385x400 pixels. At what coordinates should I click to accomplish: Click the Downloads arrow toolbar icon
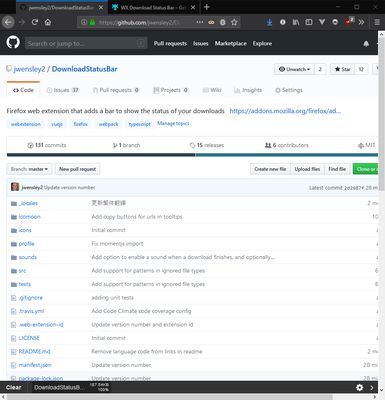pos(269,22)
